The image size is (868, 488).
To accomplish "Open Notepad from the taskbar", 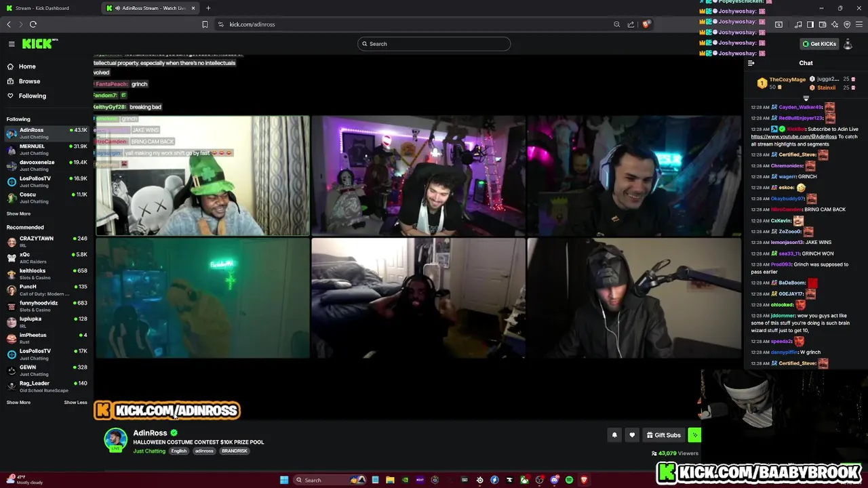I will (x=375, y=480).
